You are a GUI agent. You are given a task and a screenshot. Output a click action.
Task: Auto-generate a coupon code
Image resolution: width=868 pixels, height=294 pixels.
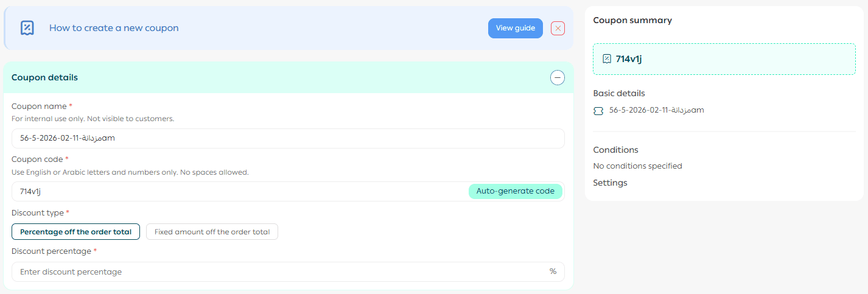[x=515, y=191]
